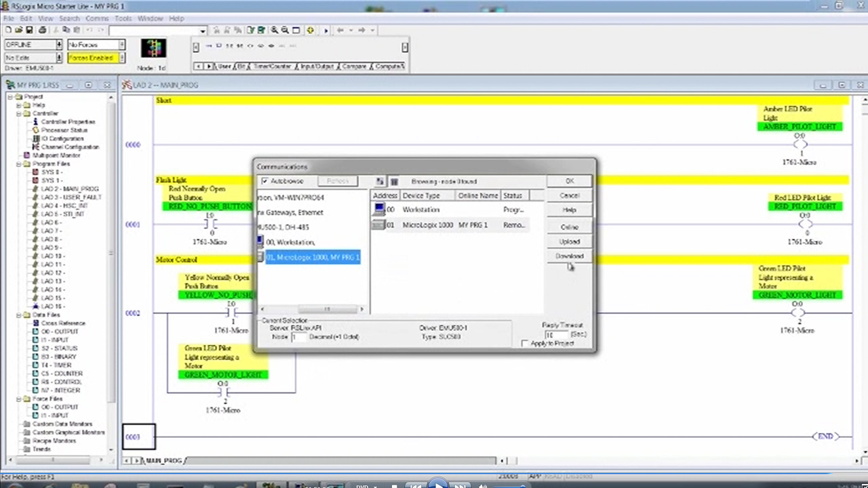Click the horizontal scrollbar in the browse tree
The image size is (868, 488).
tap(325, 310)
